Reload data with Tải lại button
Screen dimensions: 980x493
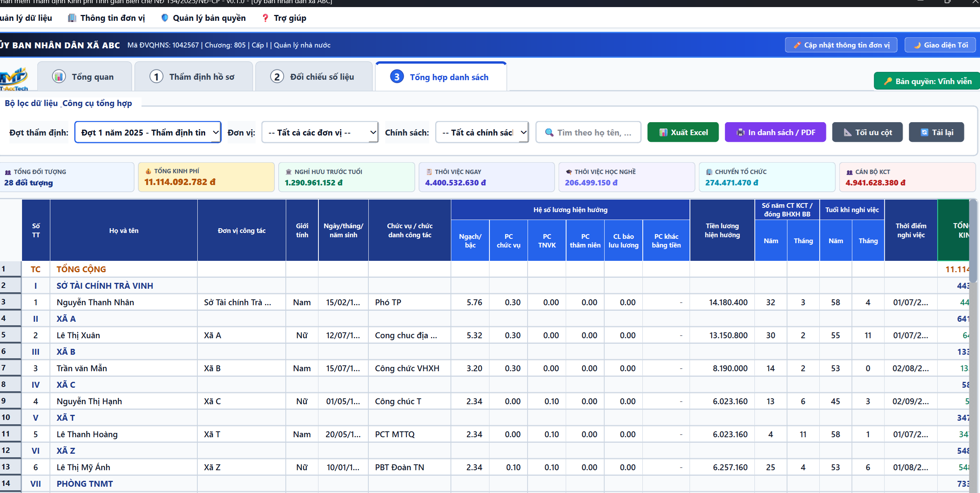point(936,132)
